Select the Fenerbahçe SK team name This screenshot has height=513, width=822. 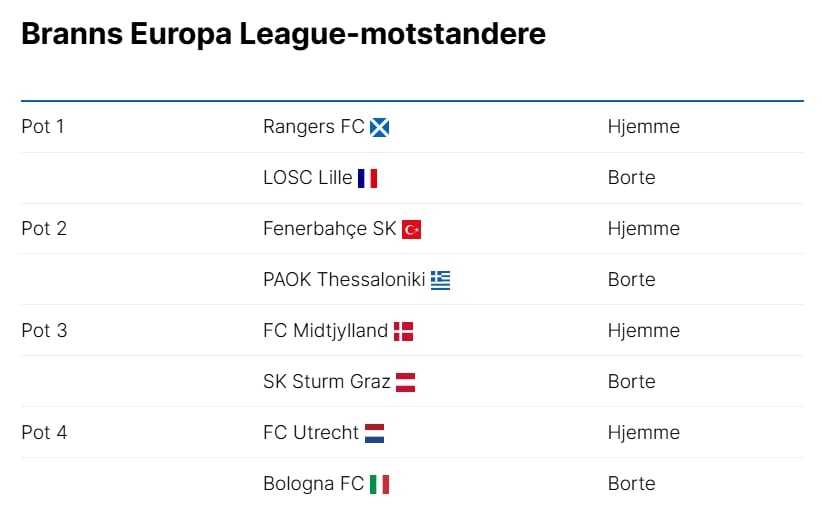[329, 229]
